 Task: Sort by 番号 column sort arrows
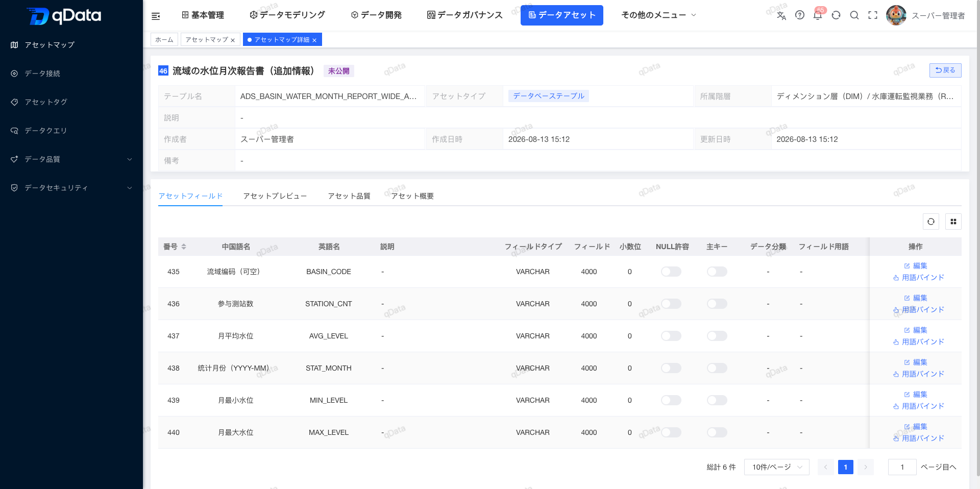184,247
